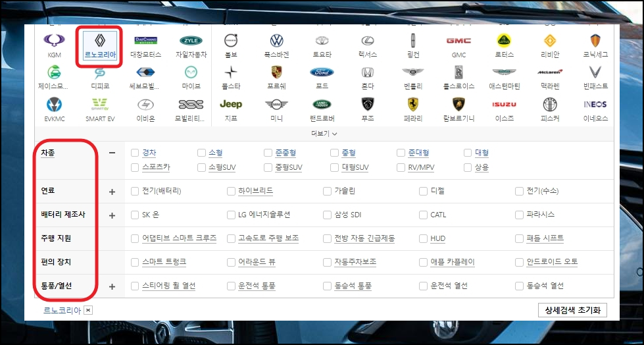Choose the Renault Korea brand icon
Screen dimensions: 644x345
point(100,40)
